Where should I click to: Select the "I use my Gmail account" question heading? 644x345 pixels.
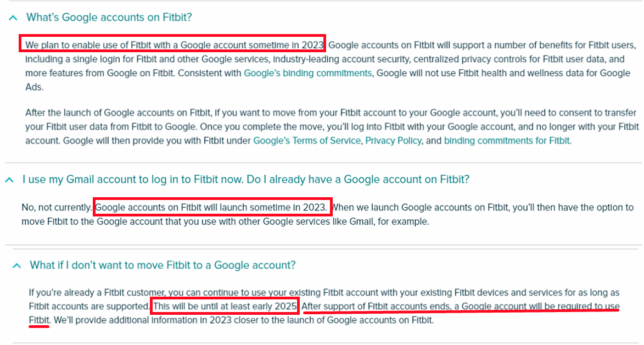coord(246,179)
